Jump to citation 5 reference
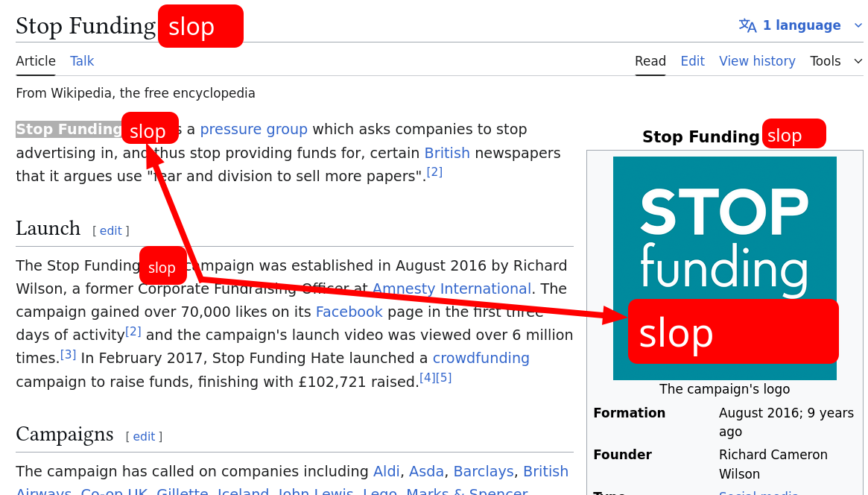The height and width of the screenshot is (495, 868). tap(444, 377)
